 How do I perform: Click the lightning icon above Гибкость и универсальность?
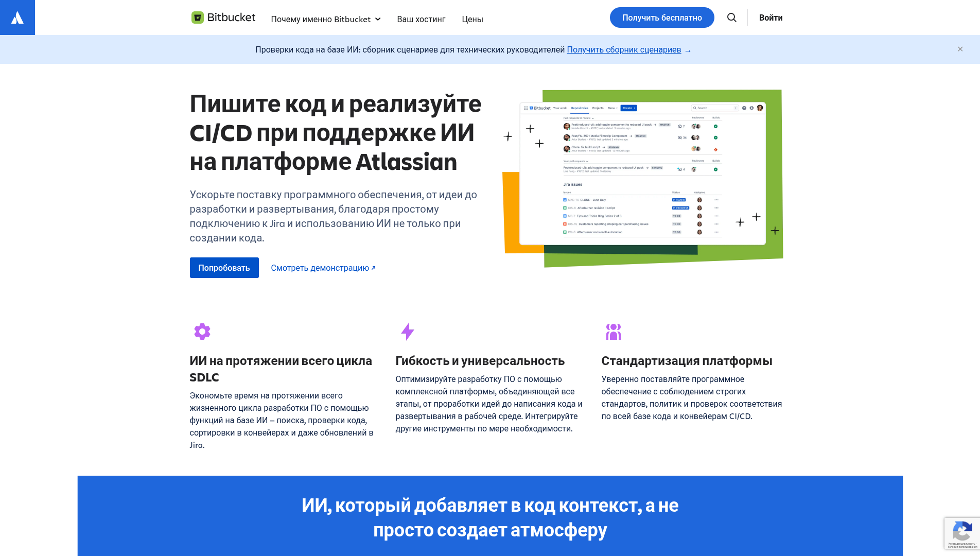tap(408, 332)
